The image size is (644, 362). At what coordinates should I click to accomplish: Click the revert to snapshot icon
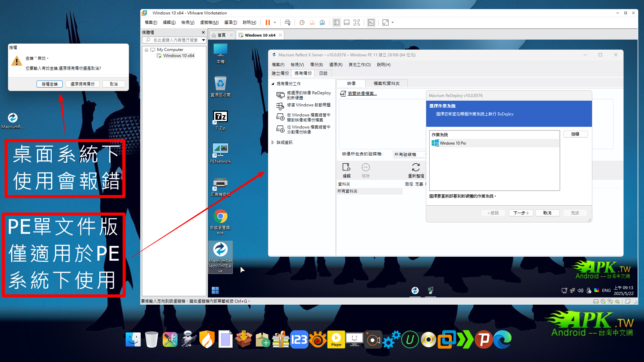tap(312, 22)
